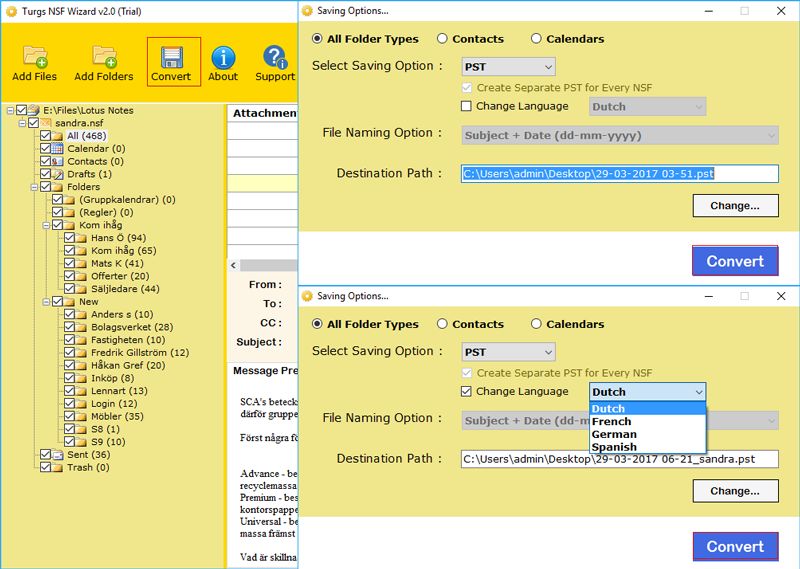Viewport: 800px width, 569px height.
Task: Select the Fredrik Gillström (12) folder
Action: pos(140,353)
